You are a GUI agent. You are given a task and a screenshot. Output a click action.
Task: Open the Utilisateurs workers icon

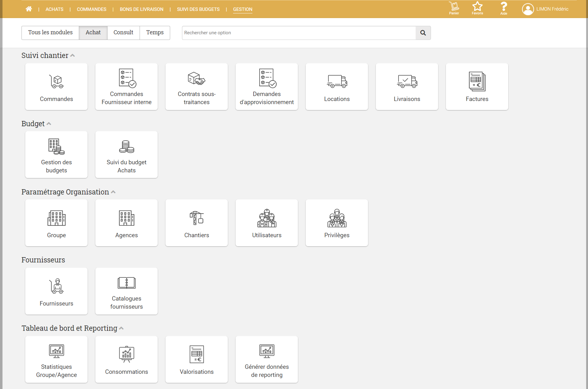[267, 218]
